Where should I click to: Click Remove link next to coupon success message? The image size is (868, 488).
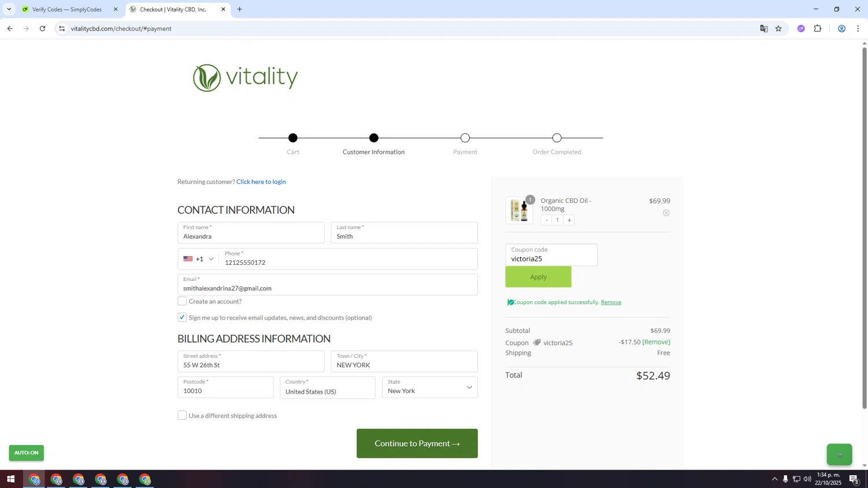coord(611,302)
